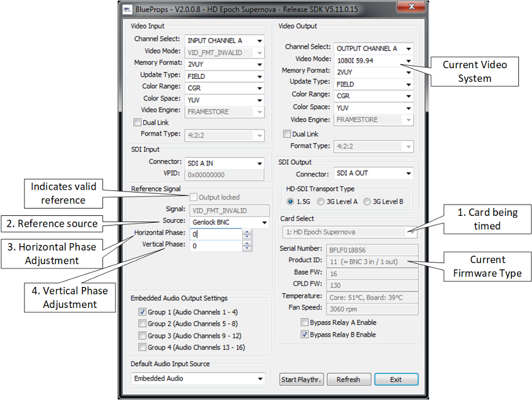Open the Video Output Color Space dropdown
This screenshot has height=400, width=532.
(x=373, y=108)
